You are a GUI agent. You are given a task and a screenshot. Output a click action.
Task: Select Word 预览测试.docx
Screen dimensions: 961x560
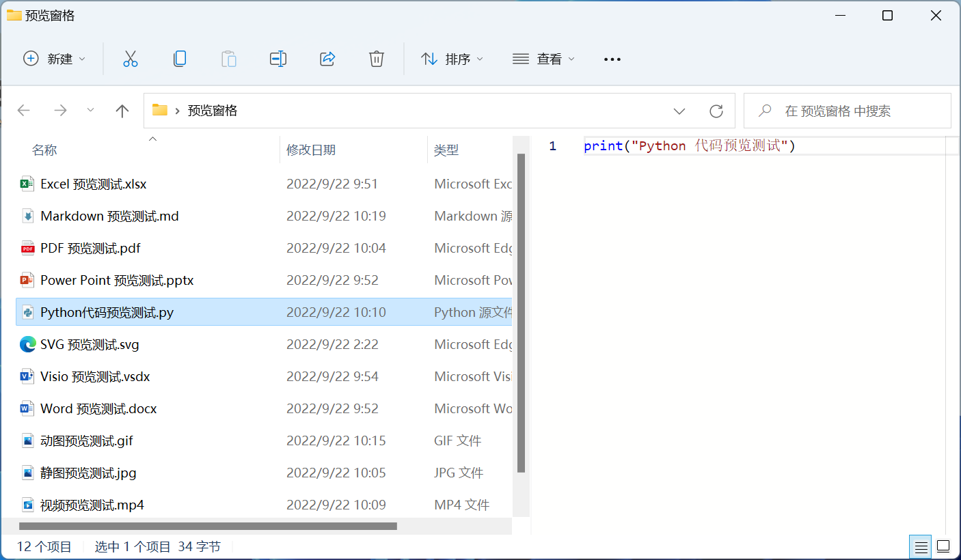[98, 408]
